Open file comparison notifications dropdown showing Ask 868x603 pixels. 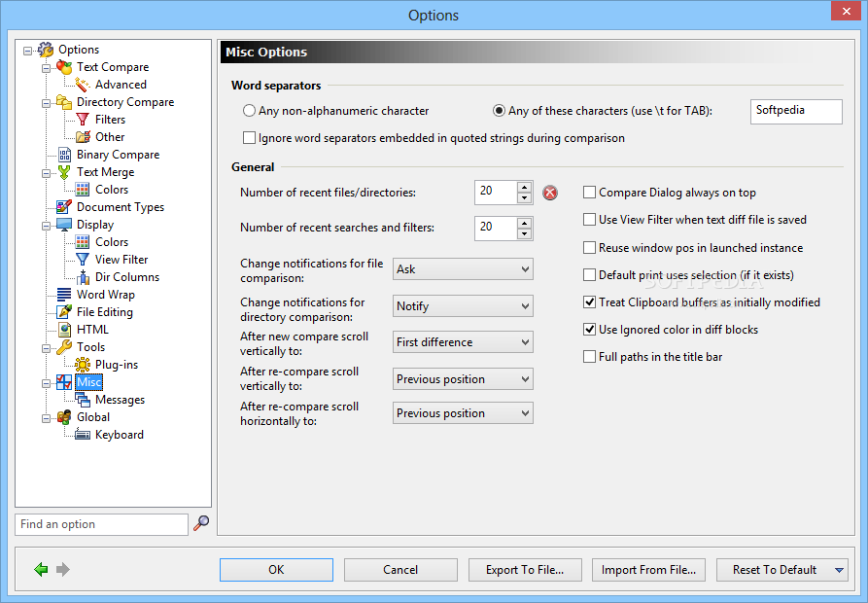pyautogui.click(x=463, y=269)
